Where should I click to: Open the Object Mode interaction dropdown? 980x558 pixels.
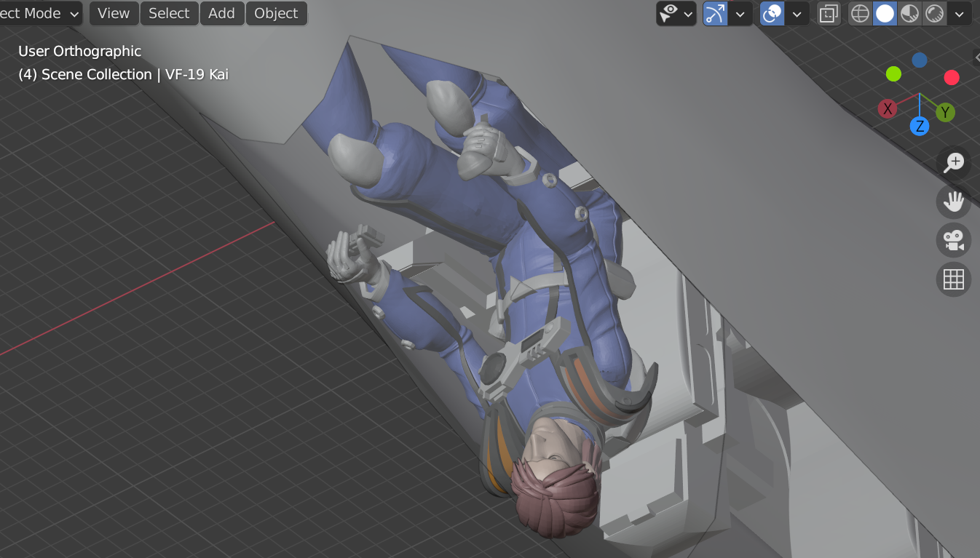[40, 13]
